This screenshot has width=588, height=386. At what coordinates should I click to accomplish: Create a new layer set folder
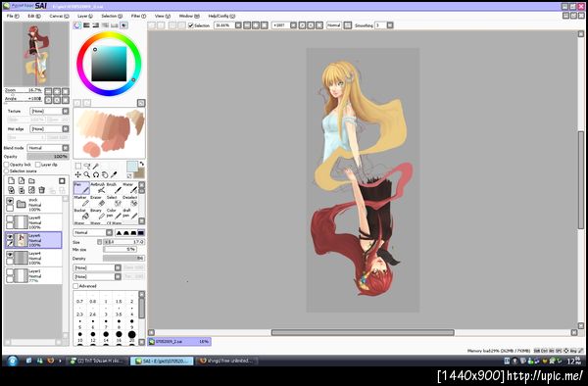[x=32, y=180]
